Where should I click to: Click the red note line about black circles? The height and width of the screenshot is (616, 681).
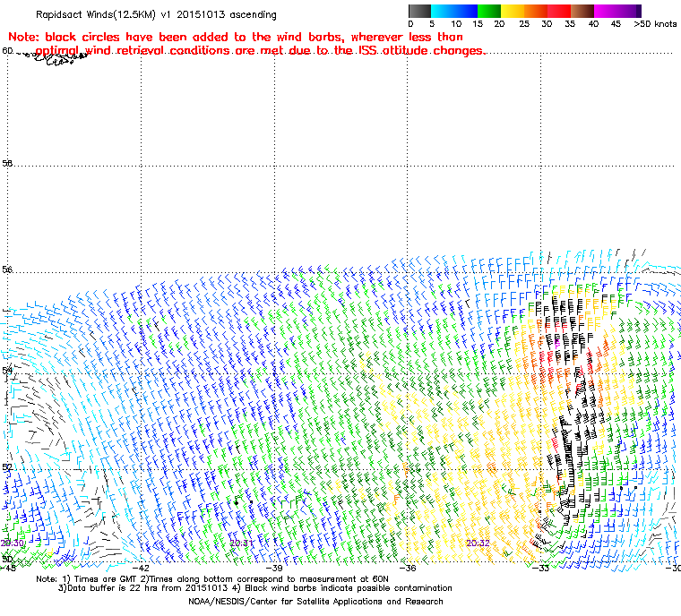coord(236,38)
